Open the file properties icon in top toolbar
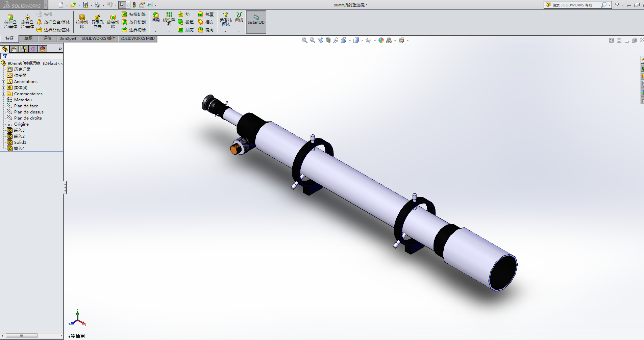Screen dimensions: 644x340 pos(142,5)
